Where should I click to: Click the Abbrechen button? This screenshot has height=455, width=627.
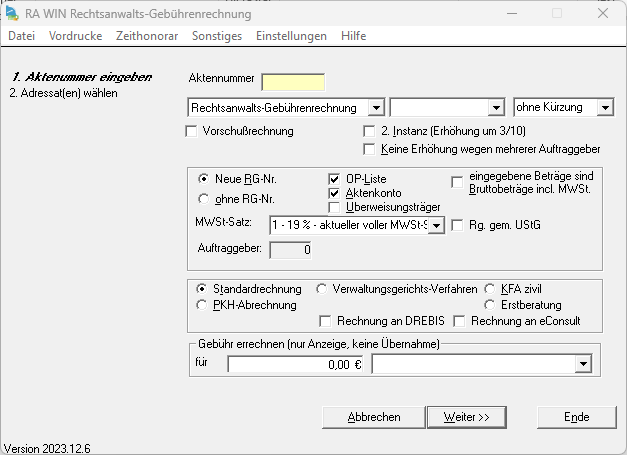pos(374,417)
